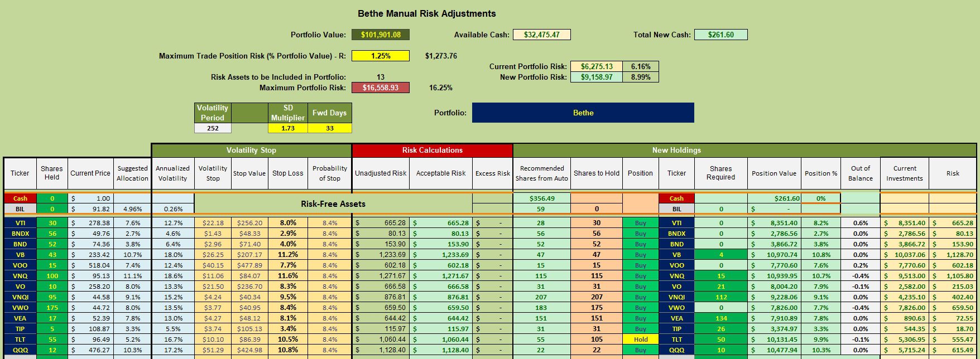Click the Recommended Shares from Auto header
The height and width of the screenshot is (359, 980).
point(542,173)
